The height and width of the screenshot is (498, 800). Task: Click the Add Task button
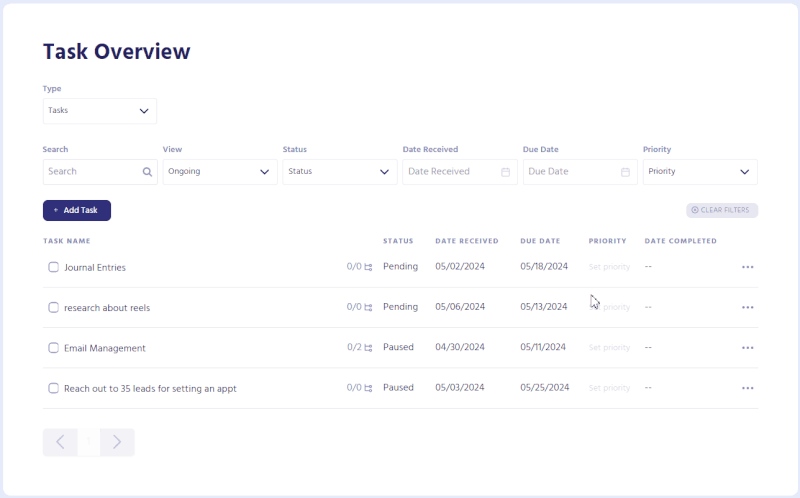pos(77,211)
